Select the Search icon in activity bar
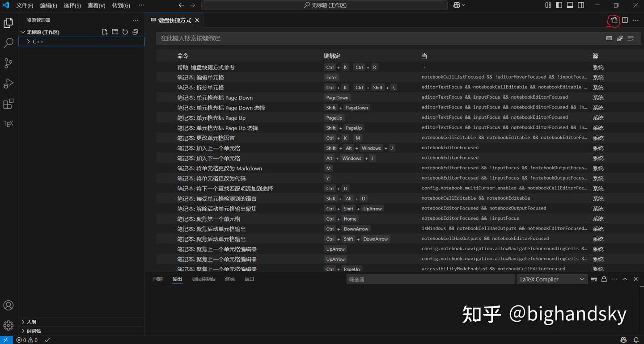The height and width of the screenshot is (344, 644). click(x=8, y=43)
